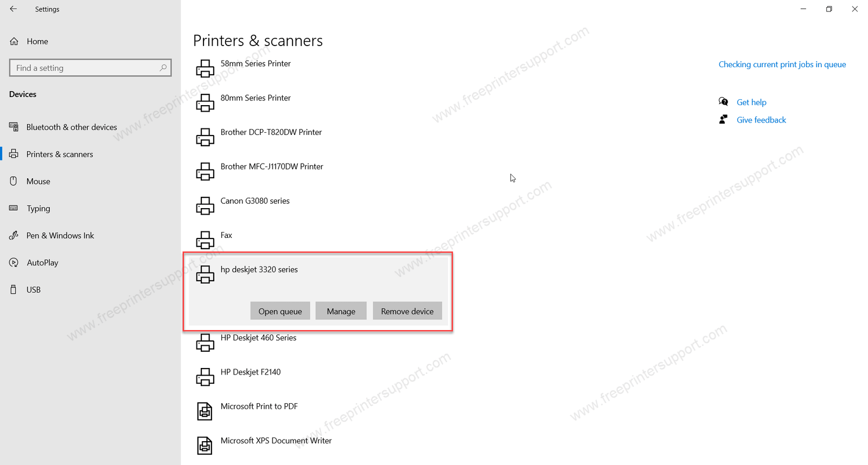
Task: Click the Brother MFC-J1170DW printer icon
Action: pyautogui.click(x=205, y=171)
